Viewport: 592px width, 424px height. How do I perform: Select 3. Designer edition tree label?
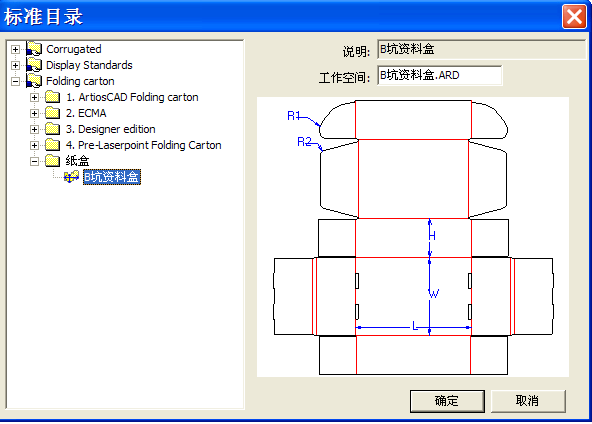pos(111,129)
